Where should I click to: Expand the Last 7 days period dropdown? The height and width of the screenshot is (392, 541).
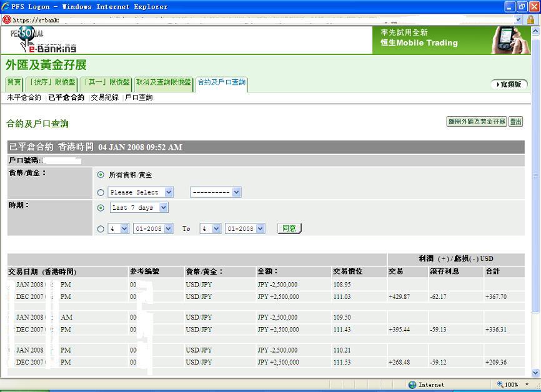coord(139,208)
